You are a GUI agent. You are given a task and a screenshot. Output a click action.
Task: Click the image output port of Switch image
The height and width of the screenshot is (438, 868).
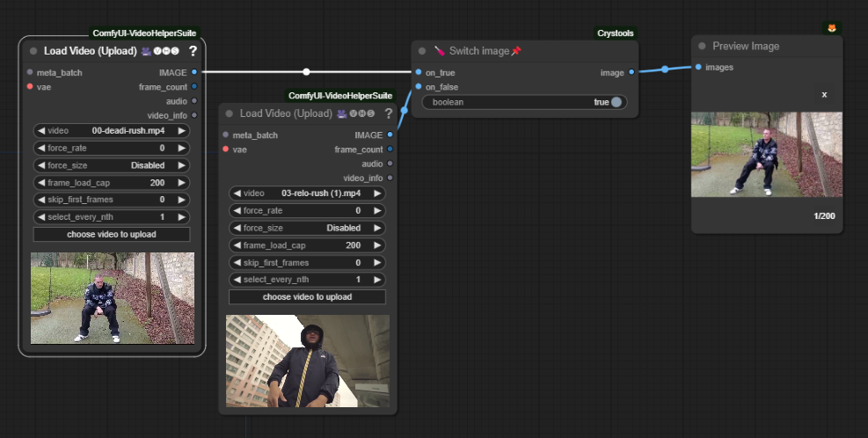(631, 72)
